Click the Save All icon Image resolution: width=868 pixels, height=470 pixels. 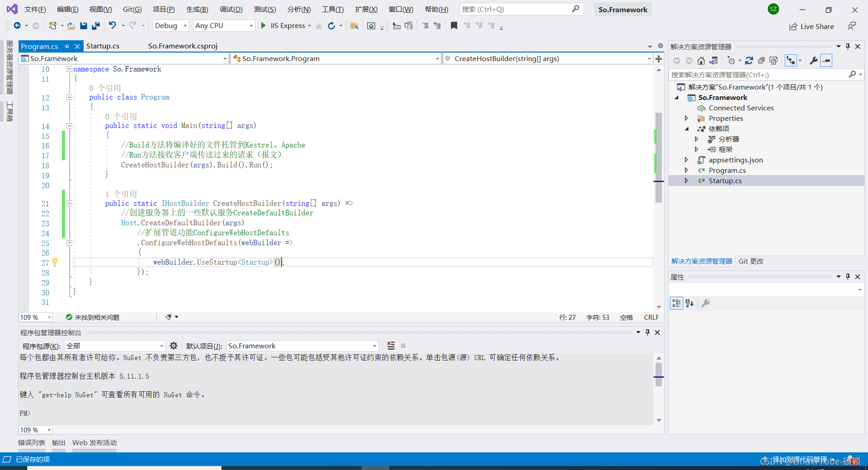pos(95,26)
